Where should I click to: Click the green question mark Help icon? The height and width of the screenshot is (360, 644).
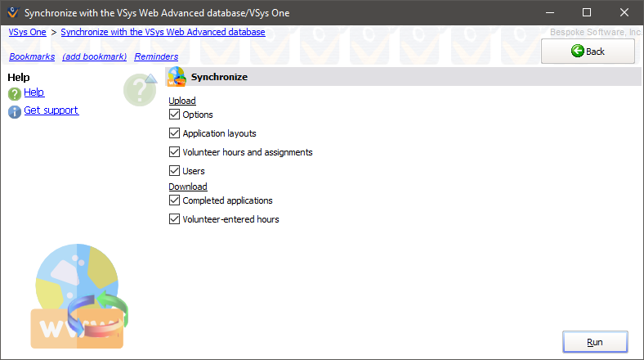(14, 93)
